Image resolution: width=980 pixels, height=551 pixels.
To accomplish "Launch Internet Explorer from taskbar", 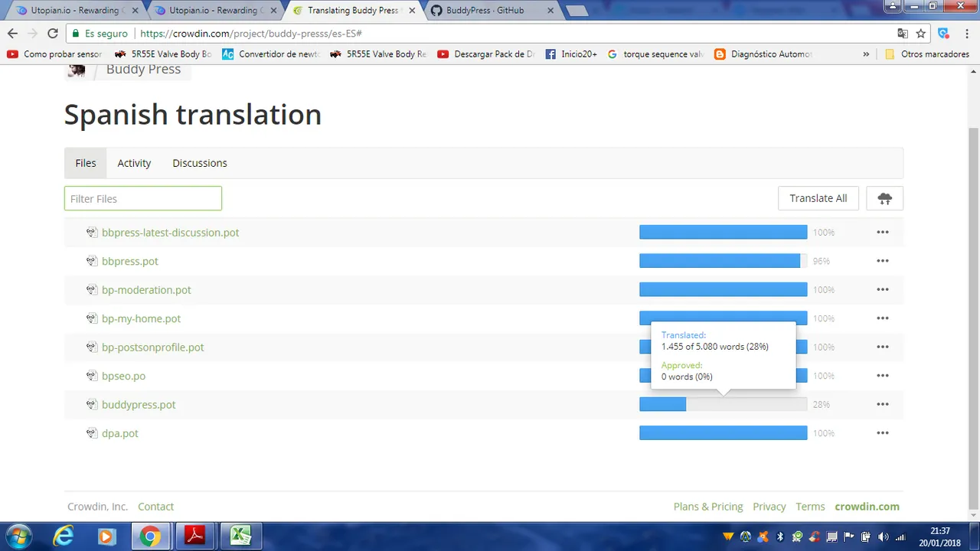I will [x=63, y=536].
